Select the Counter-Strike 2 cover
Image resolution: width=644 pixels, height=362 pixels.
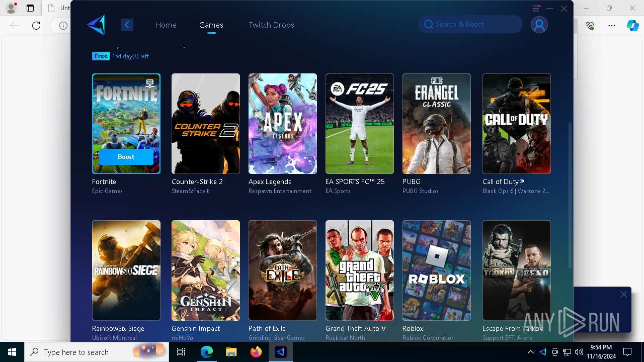pyautogui.click(x=206, y=124)
